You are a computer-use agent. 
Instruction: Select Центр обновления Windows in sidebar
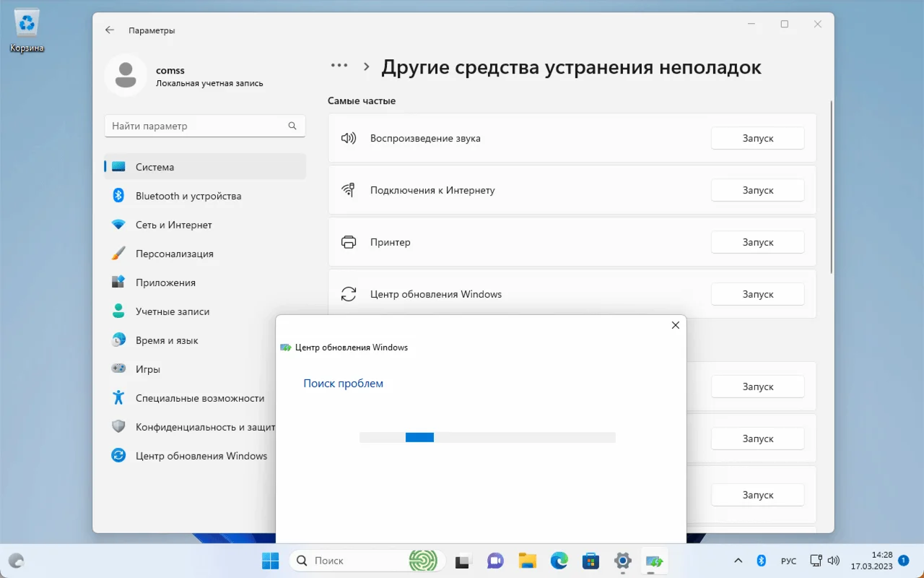tap(201, 456)
